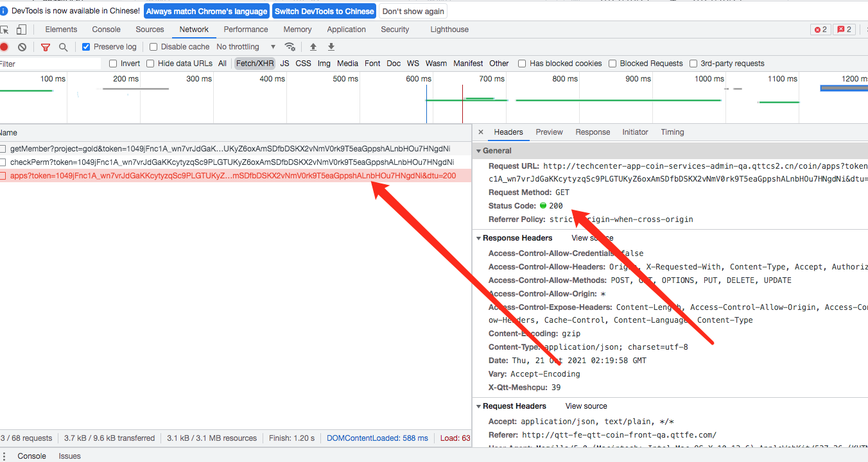Filter by Fetch/XHR requests
Image resolution: width=868 pixels, height=462 pixels.
pos(255,64)
